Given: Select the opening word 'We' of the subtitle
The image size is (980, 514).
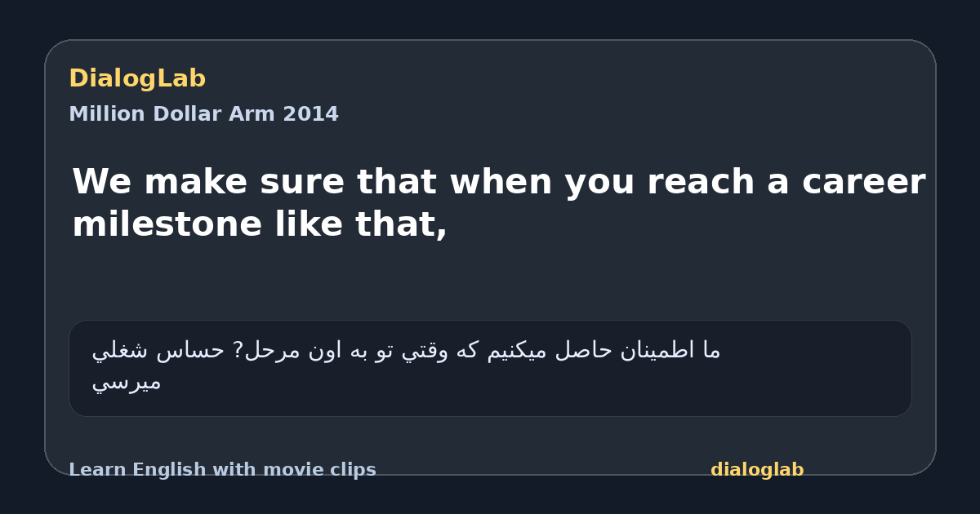Looking at the screenshot, I should pos(103,182).
